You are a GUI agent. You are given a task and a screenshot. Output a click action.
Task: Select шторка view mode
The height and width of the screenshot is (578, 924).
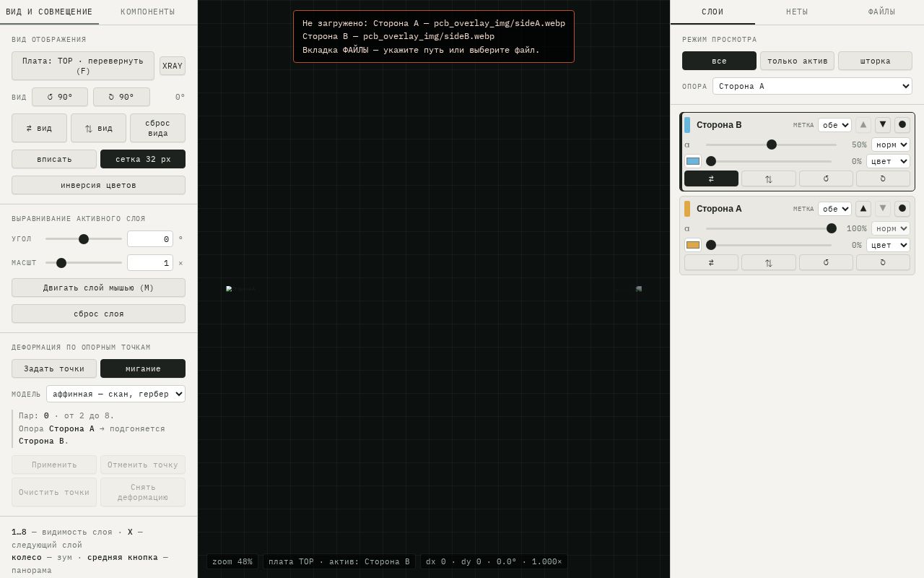[875, 61]
